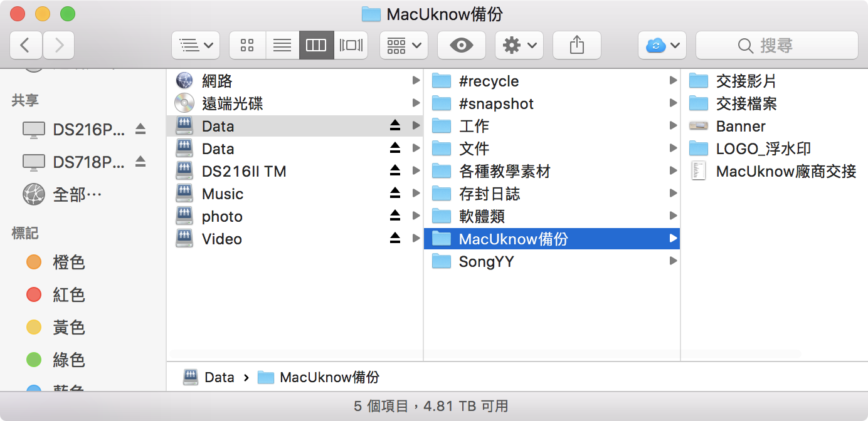Select the red 紅色 tag
Screen dimensions: 868x421
click(68, 294)
